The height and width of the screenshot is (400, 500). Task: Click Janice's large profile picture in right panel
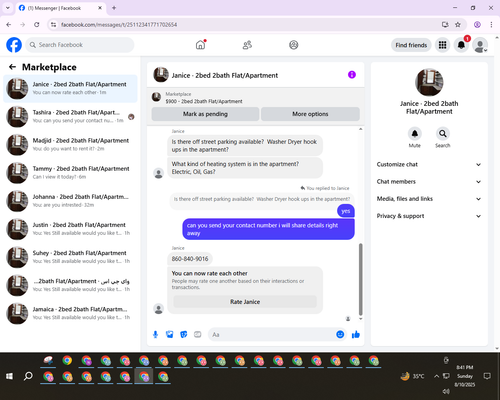click(x=429, y=82)
